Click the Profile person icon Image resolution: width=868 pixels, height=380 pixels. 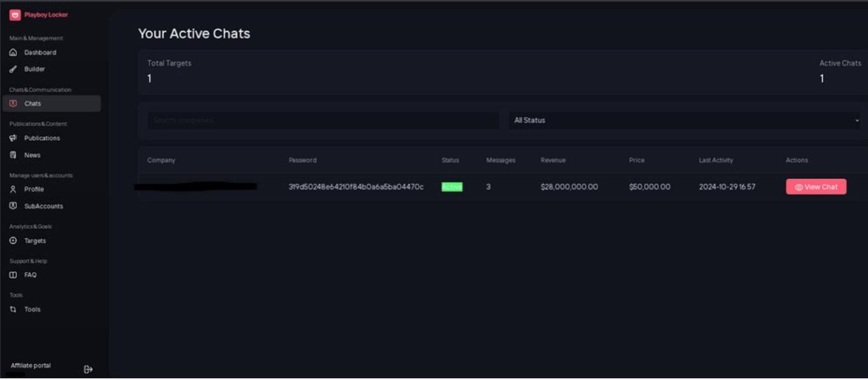click(13, 189)
